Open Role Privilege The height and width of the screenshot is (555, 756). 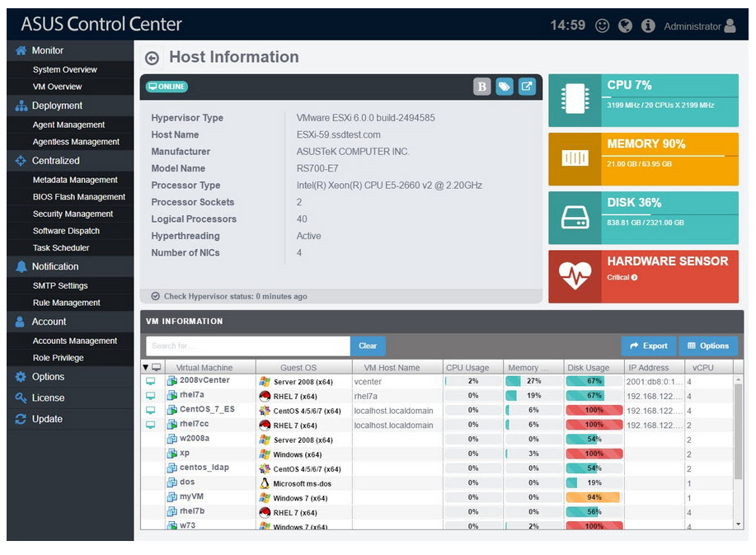point(58,358)
